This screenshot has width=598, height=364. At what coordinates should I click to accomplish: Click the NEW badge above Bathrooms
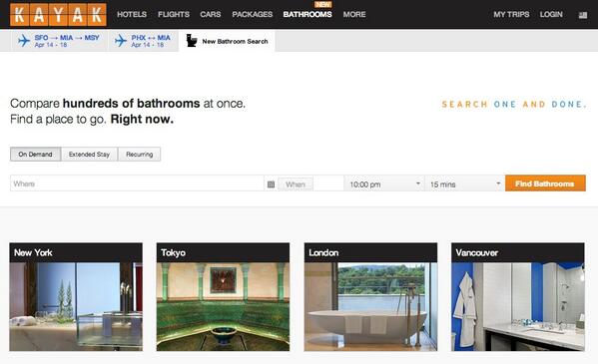323,5
